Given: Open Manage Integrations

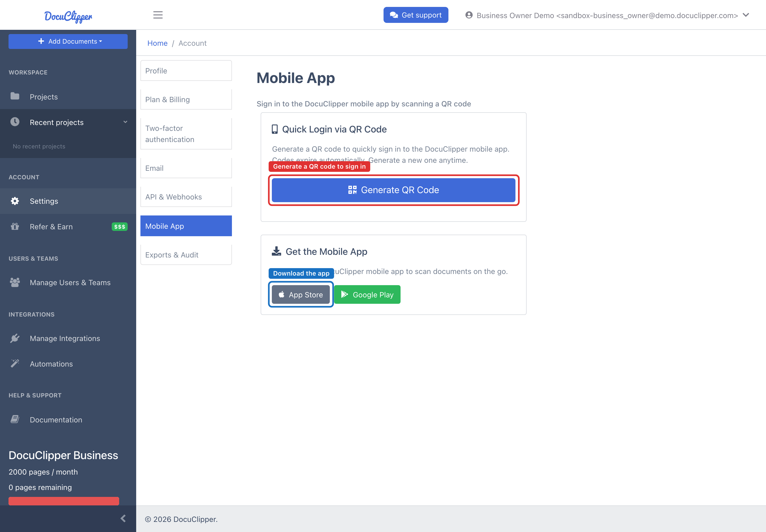Looking at the screenshot, I should click(68, 338).
